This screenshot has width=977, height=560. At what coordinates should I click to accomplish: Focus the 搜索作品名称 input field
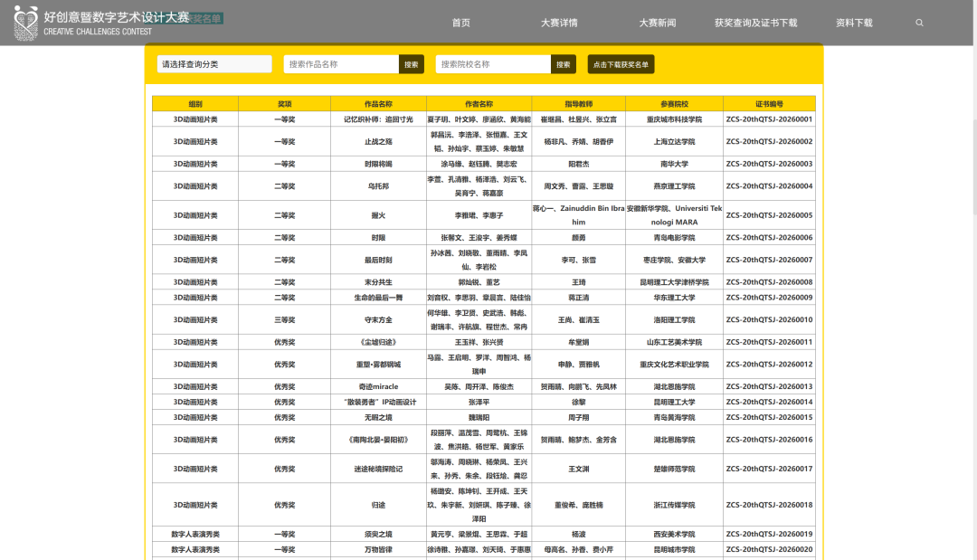(341, 64)
